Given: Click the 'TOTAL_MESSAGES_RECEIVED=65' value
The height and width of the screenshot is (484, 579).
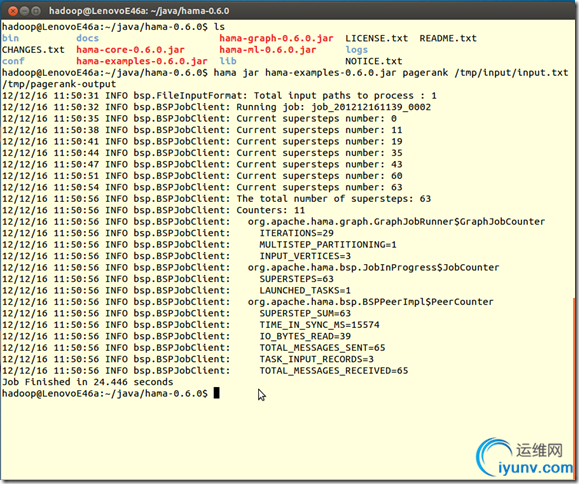Looking at the screenshot, I should tap(334, 370).
